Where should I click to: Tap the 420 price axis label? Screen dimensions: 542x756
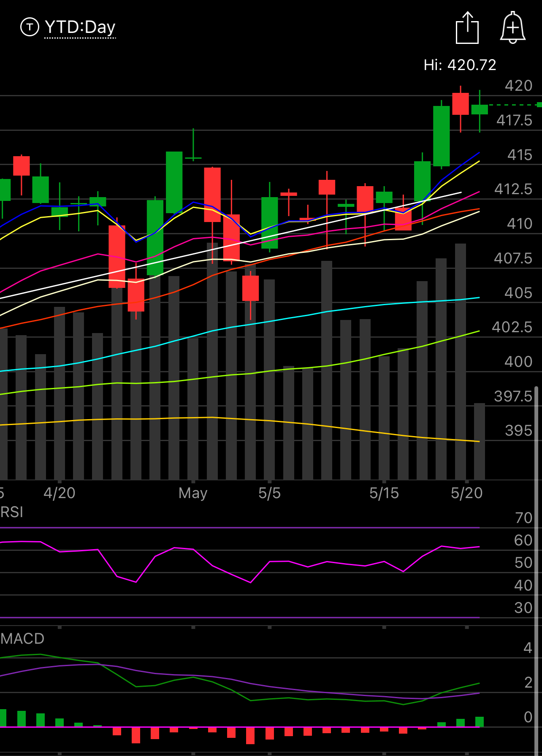click(519, 86)
